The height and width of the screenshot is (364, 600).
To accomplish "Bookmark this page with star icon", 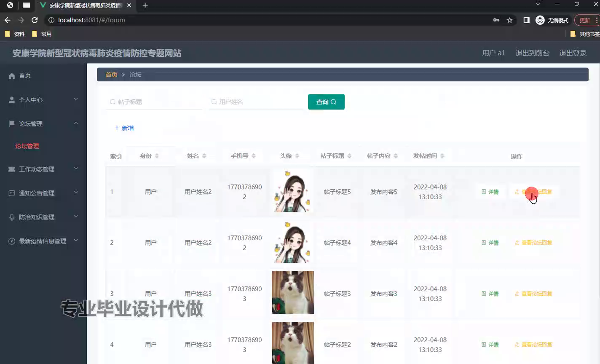I will pos(509,20).
